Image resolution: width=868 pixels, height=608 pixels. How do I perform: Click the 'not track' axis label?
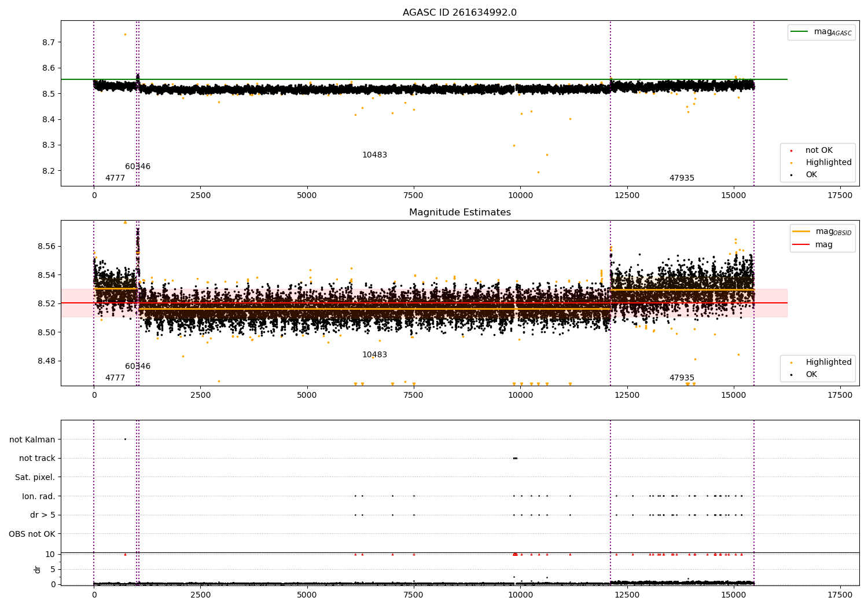37,458
